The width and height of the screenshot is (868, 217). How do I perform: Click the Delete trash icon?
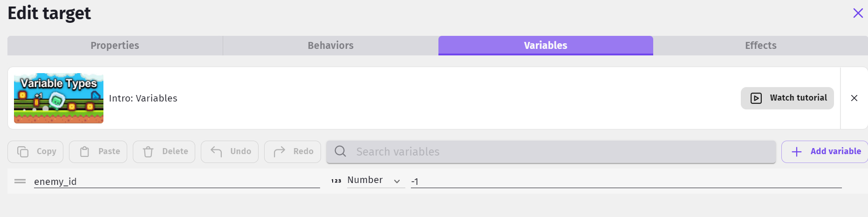148,152
